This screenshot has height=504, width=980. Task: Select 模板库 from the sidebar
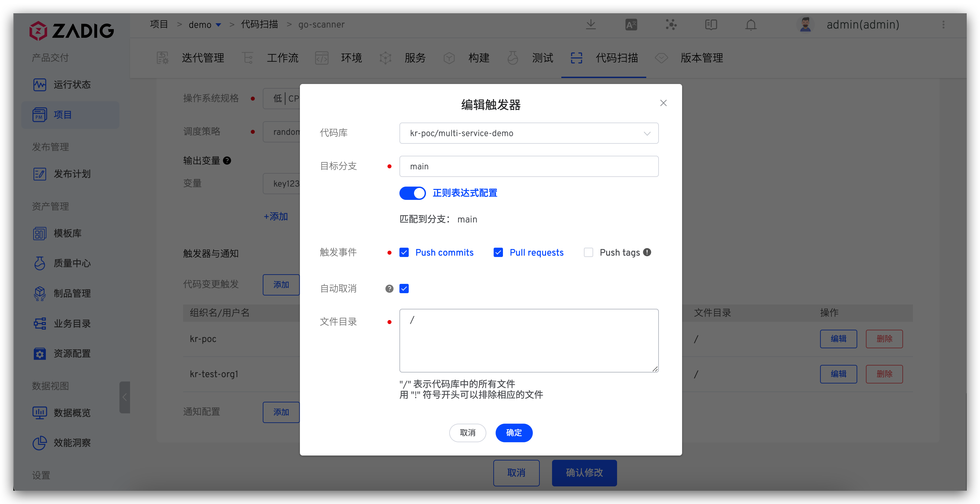click(x=68, y=233)
